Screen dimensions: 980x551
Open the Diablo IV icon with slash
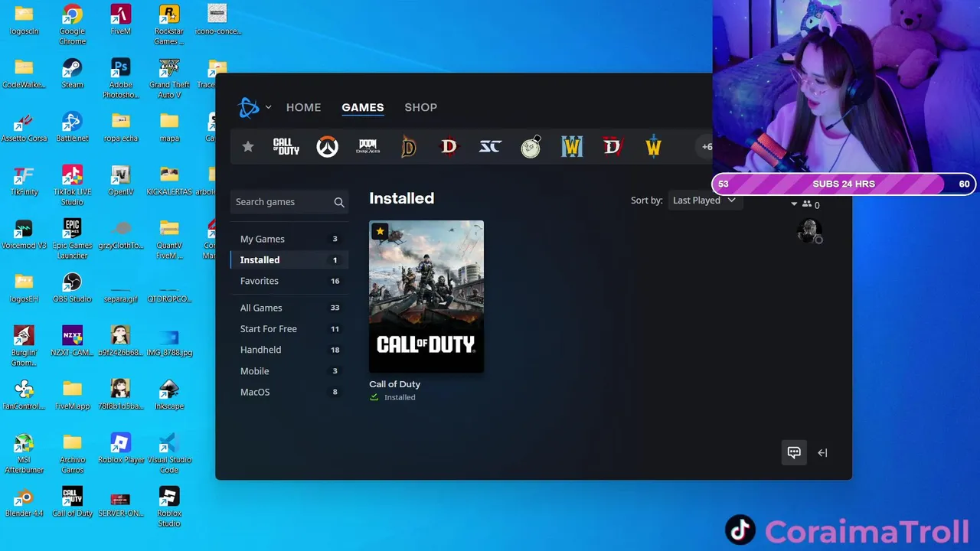pos(612,147)
